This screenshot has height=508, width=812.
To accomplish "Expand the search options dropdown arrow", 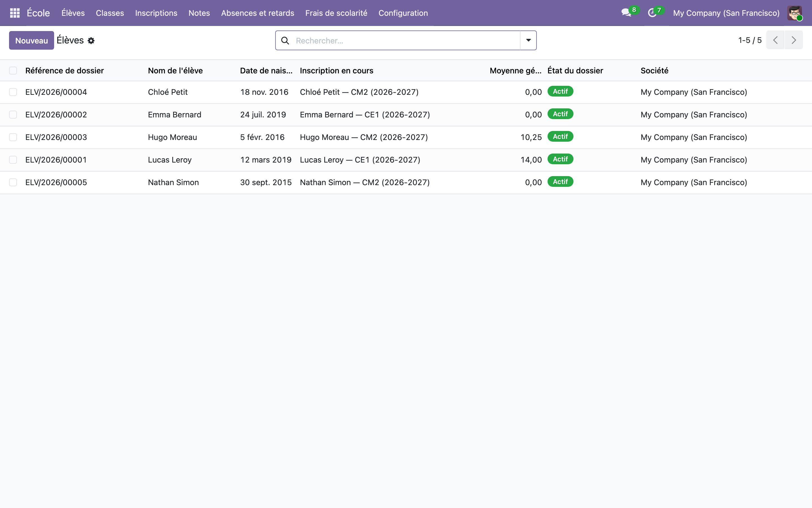I will pos(528,40).
